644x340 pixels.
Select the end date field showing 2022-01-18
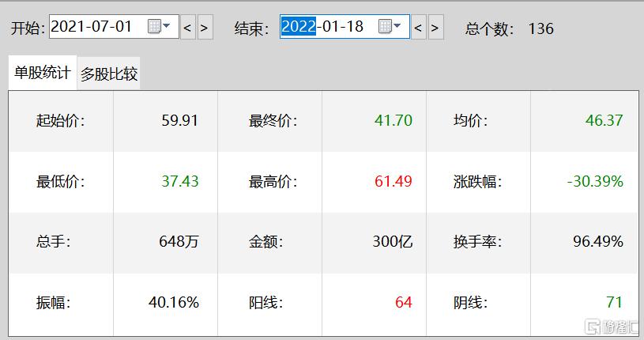pyautogui.click(x=345, y=27)
